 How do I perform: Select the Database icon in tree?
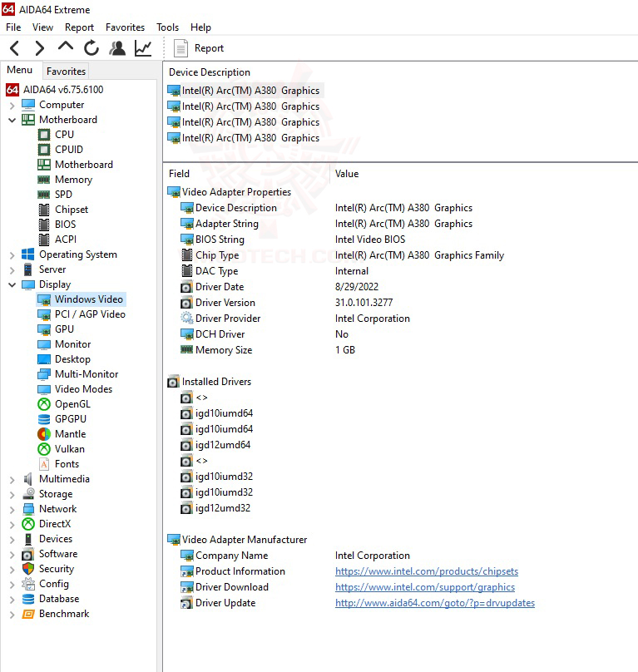click(28, 599)
